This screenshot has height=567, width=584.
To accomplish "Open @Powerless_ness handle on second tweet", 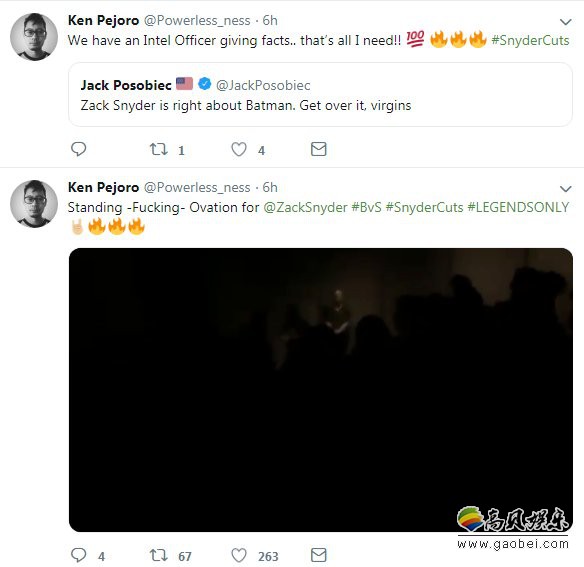I will (x=197, y=187).
